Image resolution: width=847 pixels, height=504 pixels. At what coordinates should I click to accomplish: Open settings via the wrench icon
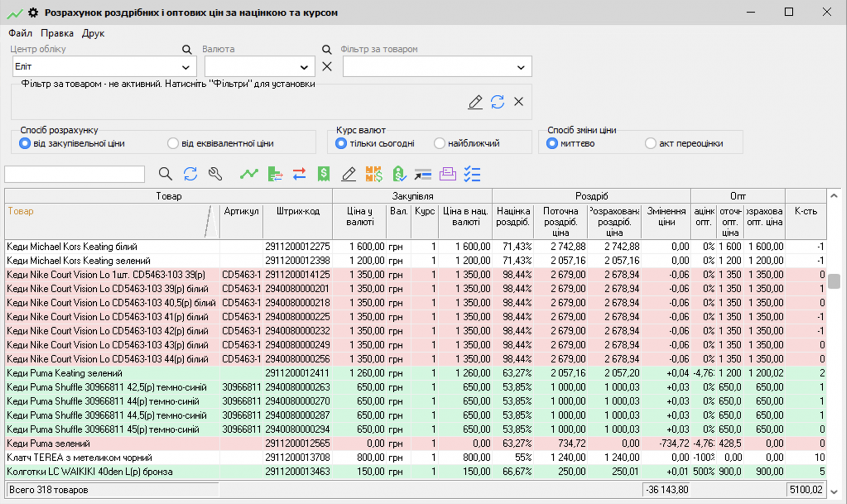(x=215, y=174)
